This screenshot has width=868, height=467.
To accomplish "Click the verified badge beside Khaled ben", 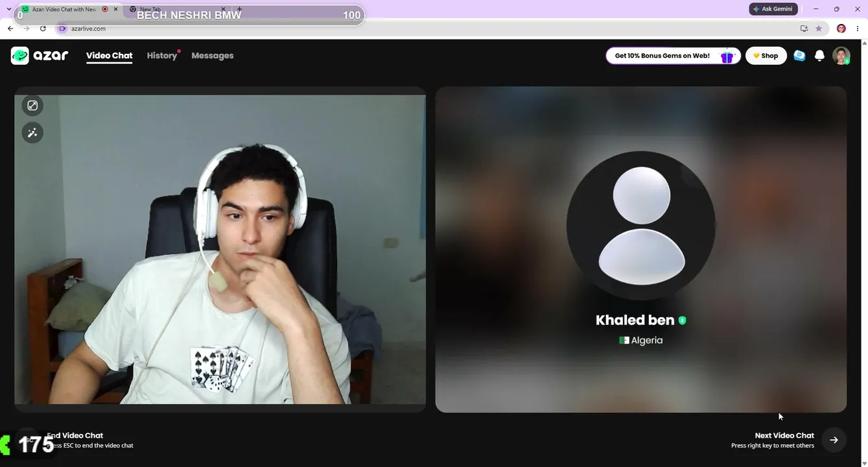I will 682,320.
